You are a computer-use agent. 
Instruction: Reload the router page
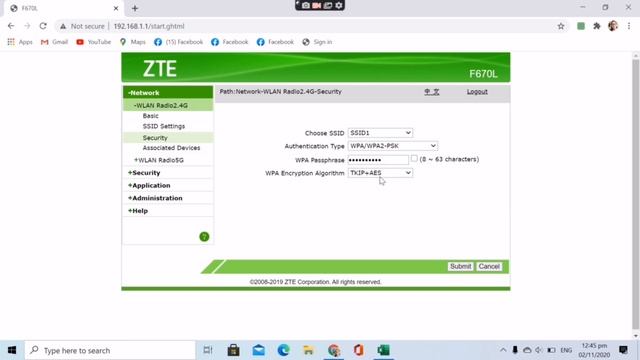pyautogui.click(x=43, y=26)
